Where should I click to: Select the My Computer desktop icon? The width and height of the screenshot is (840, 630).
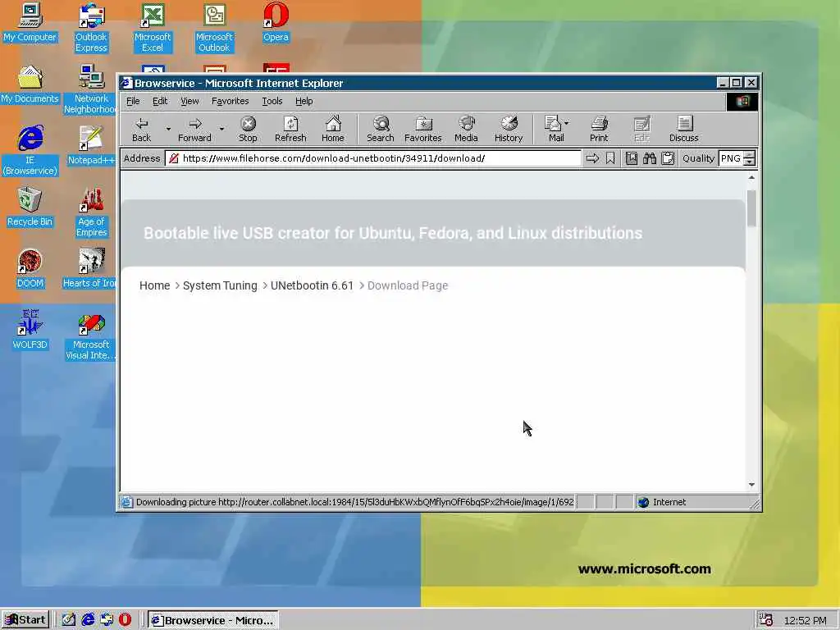(30, 22)
